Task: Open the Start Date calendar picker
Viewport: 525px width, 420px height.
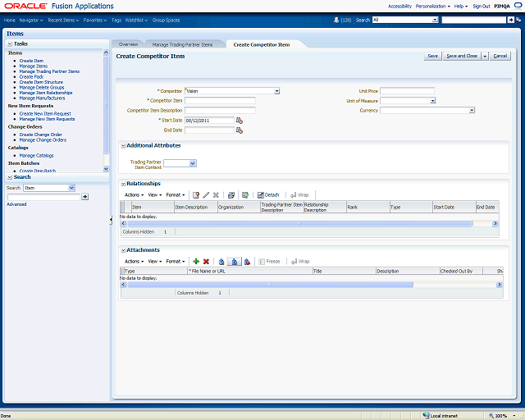Action: click(x=240, y=121)
